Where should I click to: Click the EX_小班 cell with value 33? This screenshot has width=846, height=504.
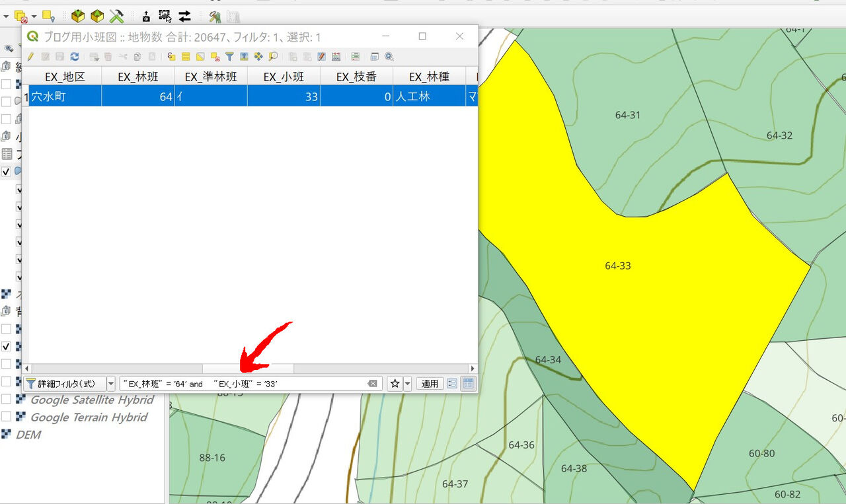(284, 96)
